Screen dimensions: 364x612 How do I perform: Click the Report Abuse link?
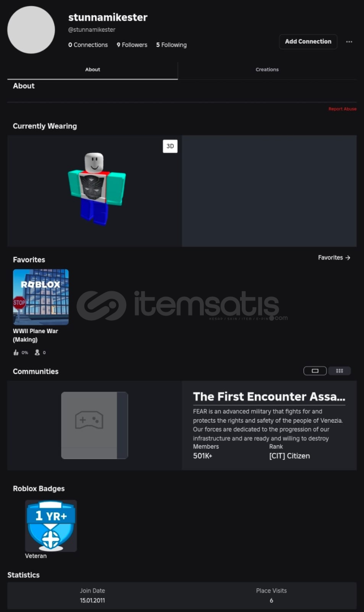pos(342,109)
